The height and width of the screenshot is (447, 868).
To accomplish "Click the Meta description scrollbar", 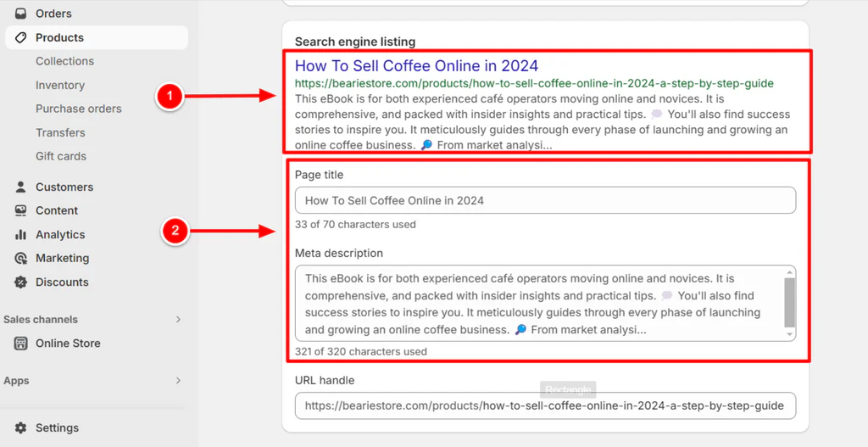I will click(790, 303).
